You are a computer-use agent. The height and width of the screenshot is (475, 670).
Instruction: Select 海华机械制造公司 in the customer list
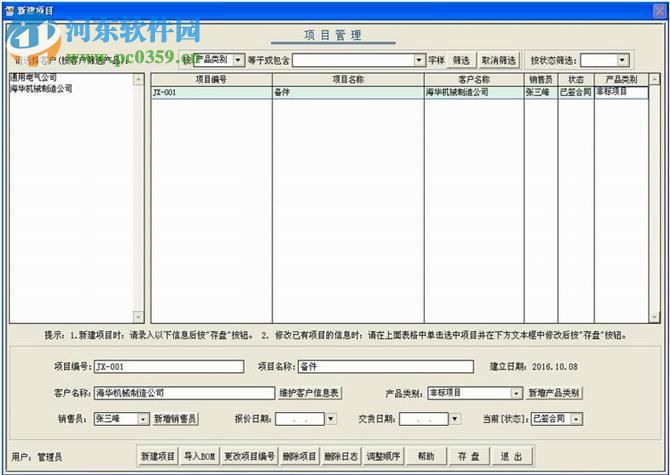click(x=41, y=89)
